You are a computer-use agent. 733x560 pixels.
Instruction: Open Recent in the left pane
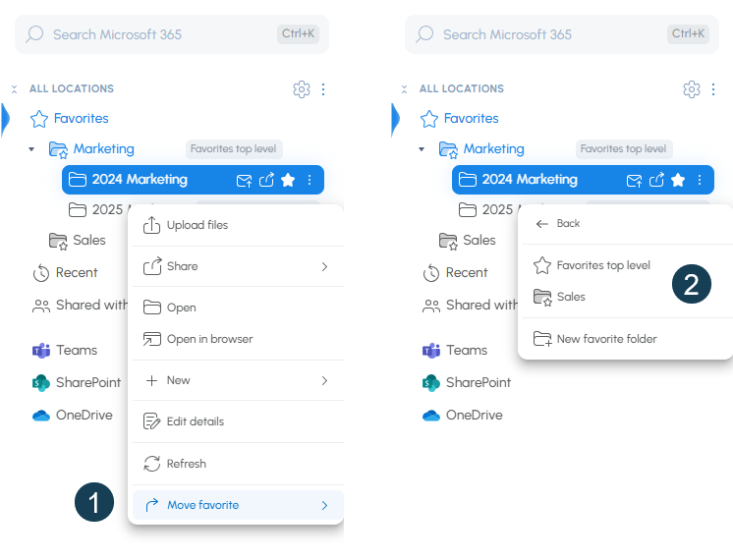click(x=65, y=272)
